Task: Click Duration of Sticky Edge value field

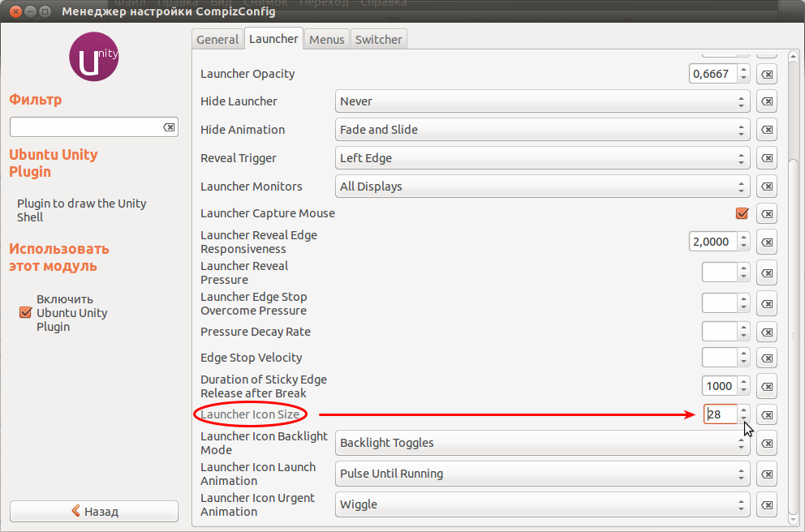Action: coord(719,386)
